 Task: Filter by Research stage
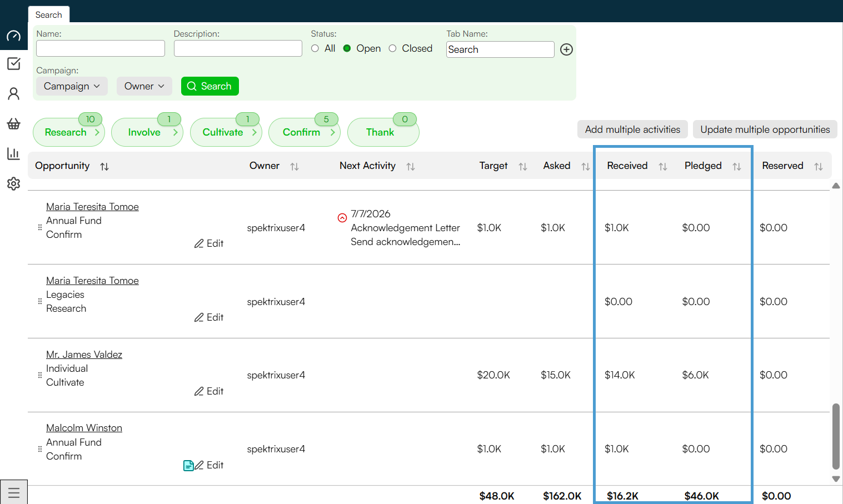coord(69,132)
